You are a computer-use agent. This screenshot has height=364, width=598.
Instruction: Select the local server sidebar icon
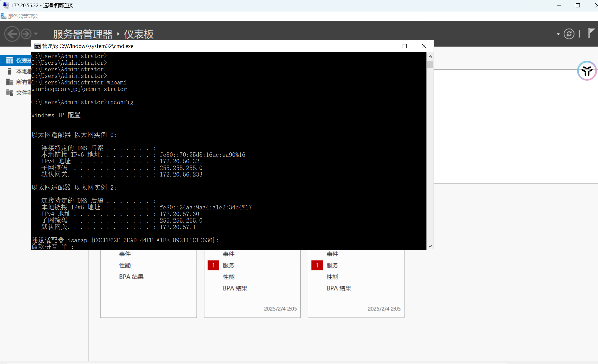pyautogui.click(x=9, y=71)
